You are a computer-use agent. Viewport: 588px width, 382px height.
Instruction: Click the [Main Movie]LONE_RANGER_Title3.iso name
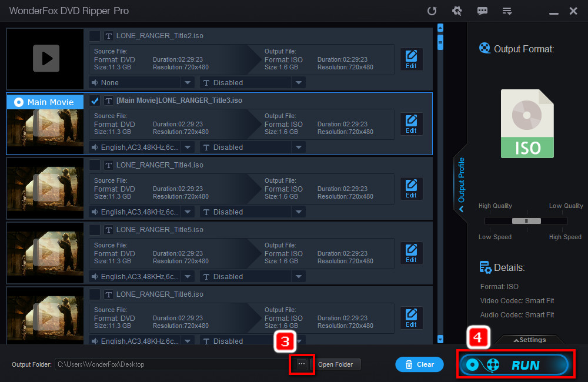point(179,100)
